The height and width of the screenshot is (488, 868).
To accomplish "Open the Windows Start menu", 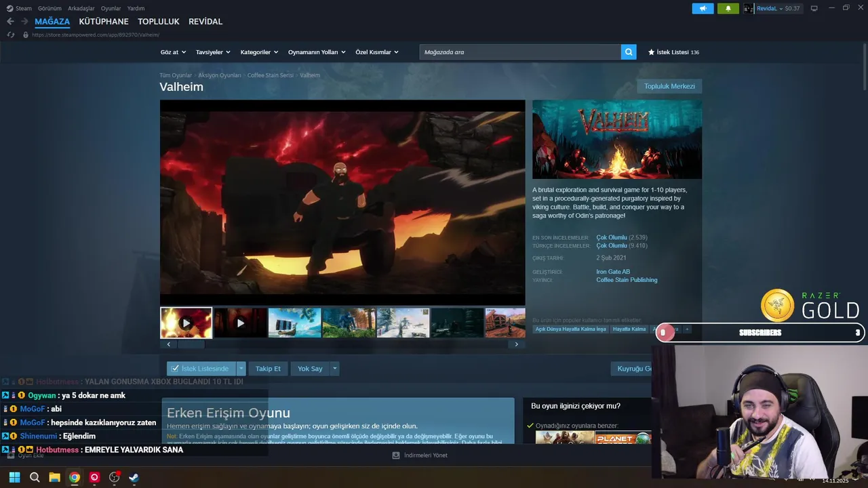I will 14,477.
